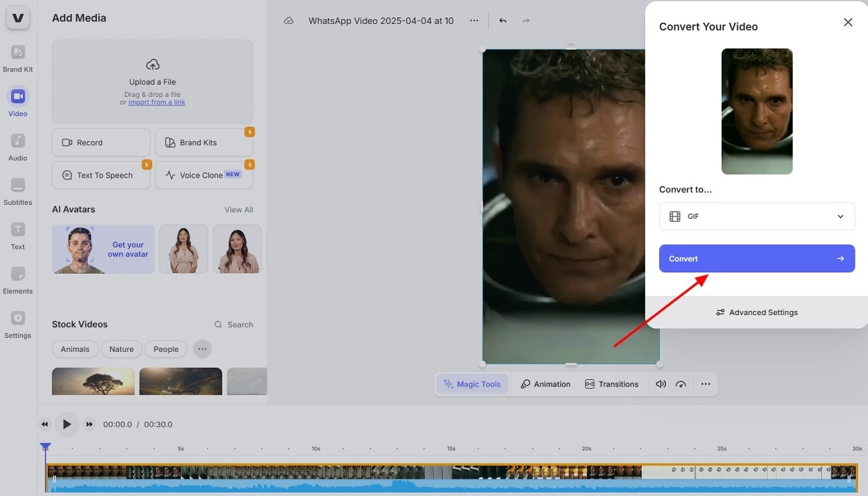Open the clip volume control
Image resolution: width=868 pixels, height=496 pixels.
click(x=661, y=384)
